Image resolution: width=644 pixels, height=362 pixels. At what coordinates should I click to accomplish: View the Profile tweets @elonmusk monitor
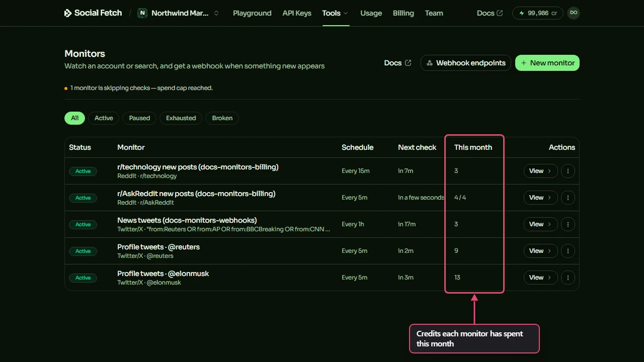pos(540,278)
